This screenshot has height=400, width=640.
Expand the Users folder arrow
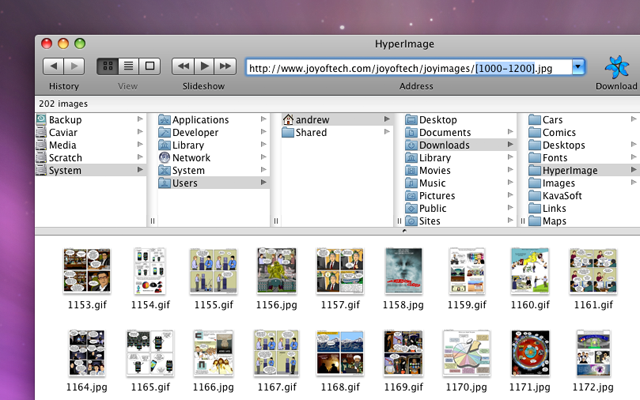[x=264, y=183]
